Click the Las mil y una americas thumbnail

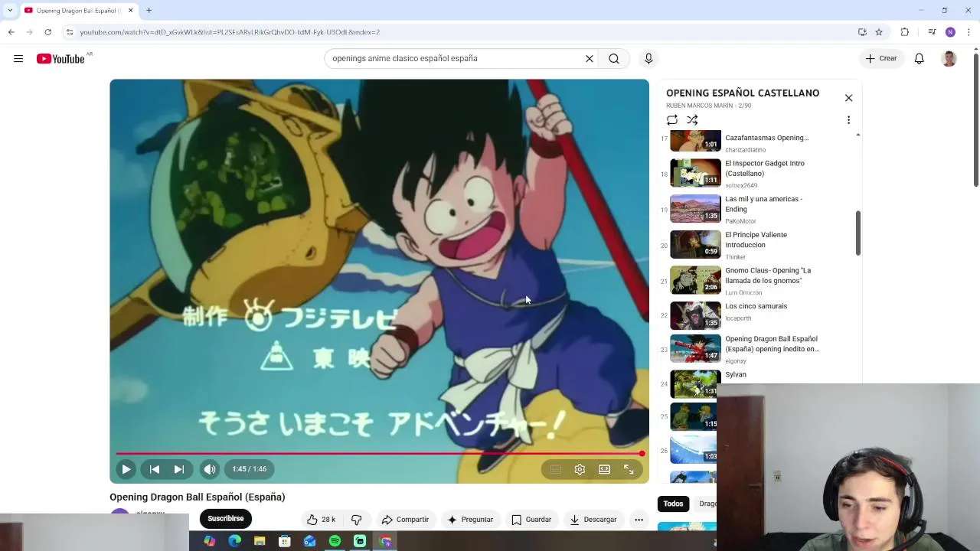click(x=695, y=209)
